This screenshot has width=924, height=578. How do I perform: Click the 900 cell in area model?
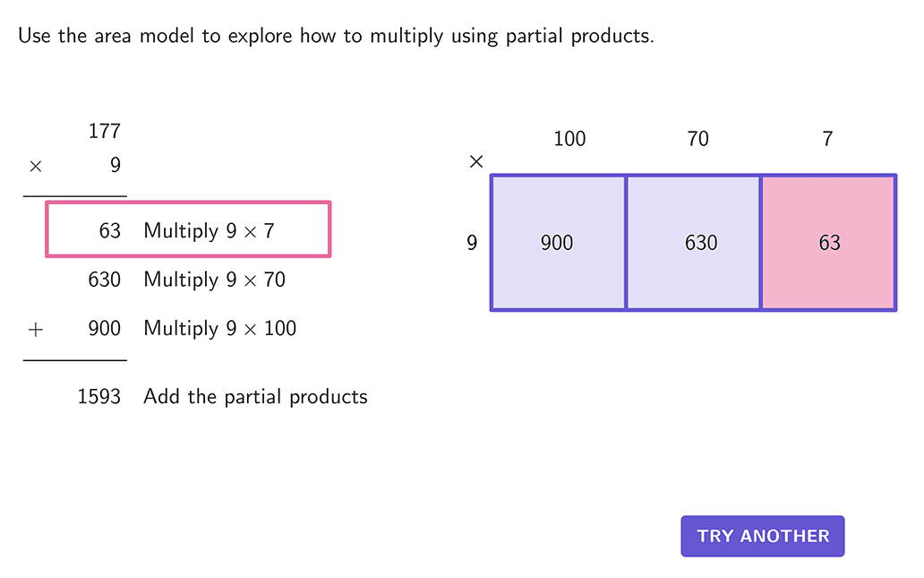557,243
